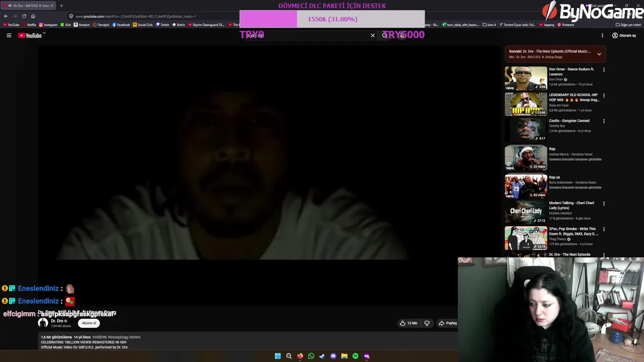Play Don Omar - Danza Kuduro thumbnail
644x362 pixels.
[526, 78]
